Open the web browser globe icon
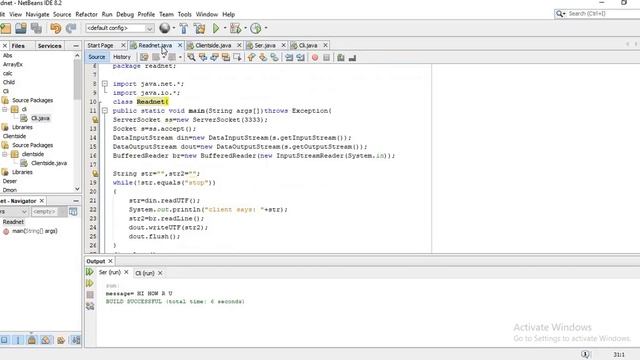Screen dimensions: 640x360 [x=164, y=28]
